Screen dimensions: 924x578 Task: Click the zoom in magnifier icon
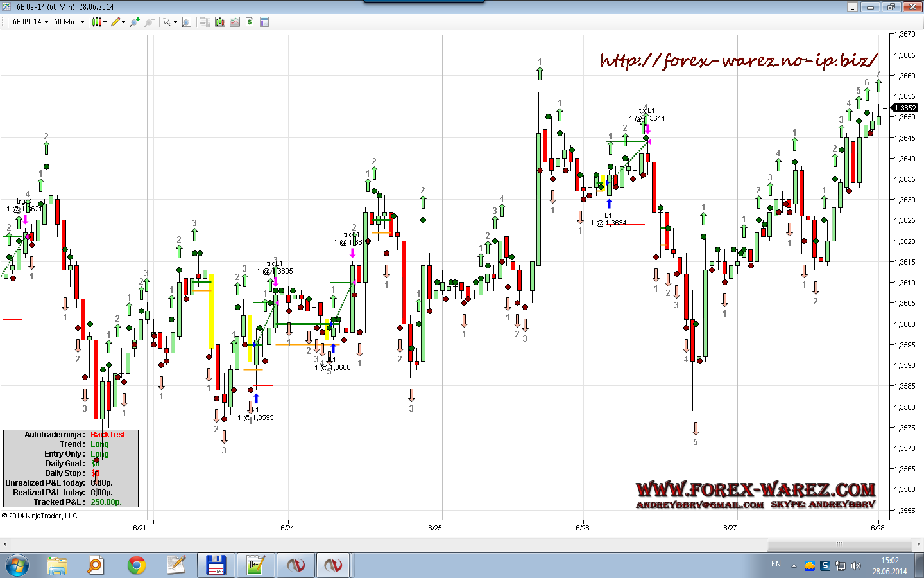point(134,22)
